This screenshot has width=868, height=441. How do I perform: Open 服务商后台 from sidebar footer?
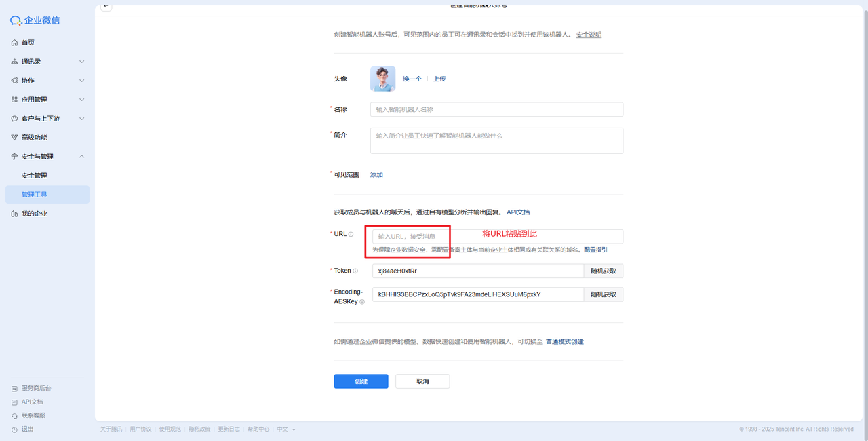(36, 388)
